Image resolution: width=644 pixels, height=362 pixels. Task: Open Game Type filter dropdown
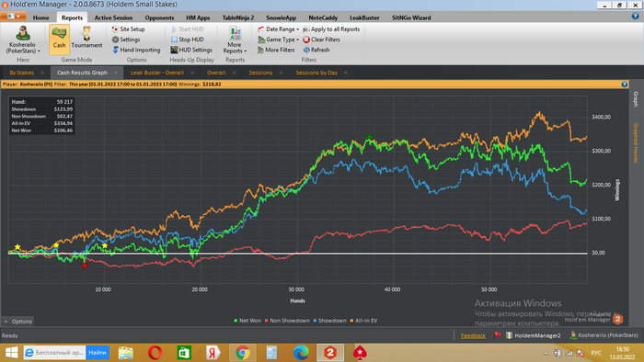point(278,40)
